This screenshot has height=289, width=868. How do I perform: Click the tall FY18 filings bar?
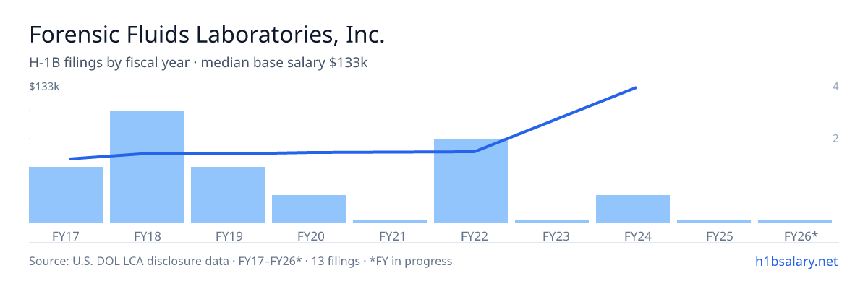(147, 167)
